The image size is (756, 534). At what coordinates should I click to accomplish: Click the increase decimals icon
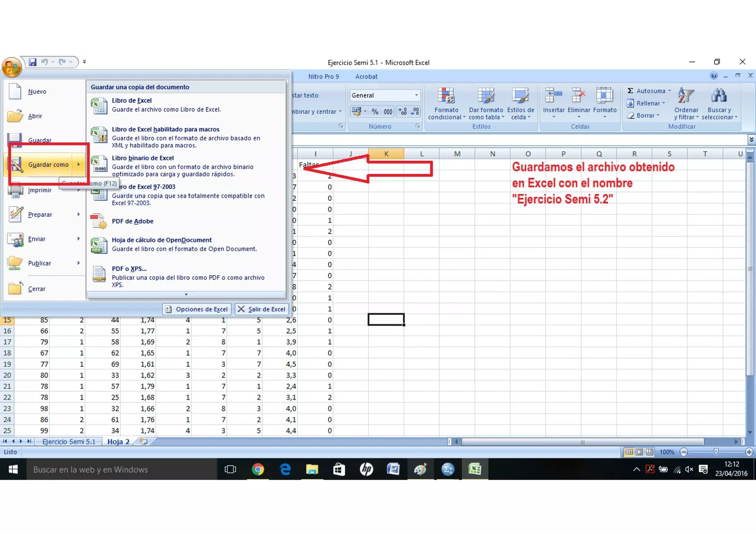[x=403, y=111]
